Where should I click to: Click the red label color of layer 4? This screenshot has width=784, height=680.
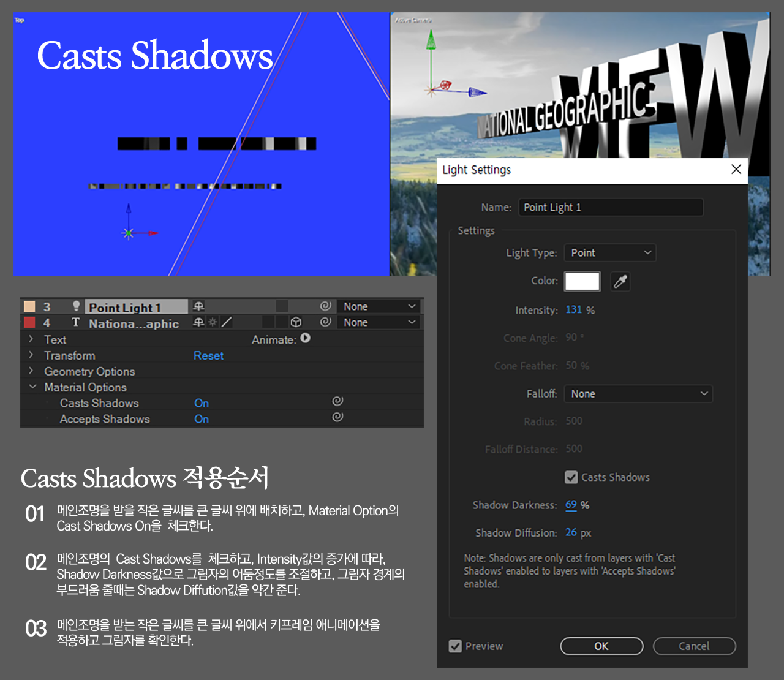tap(29, 322)
